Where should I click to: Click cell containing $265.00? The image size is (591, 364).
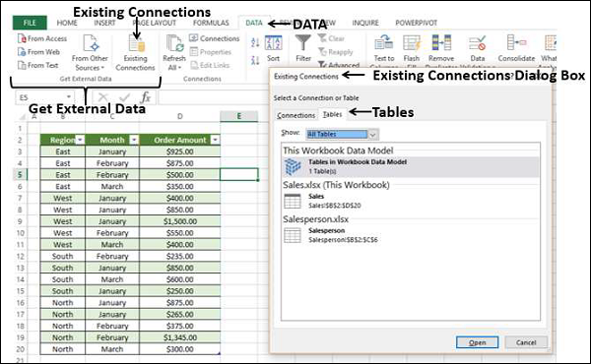pyautogui.click(x=180, y=314)
